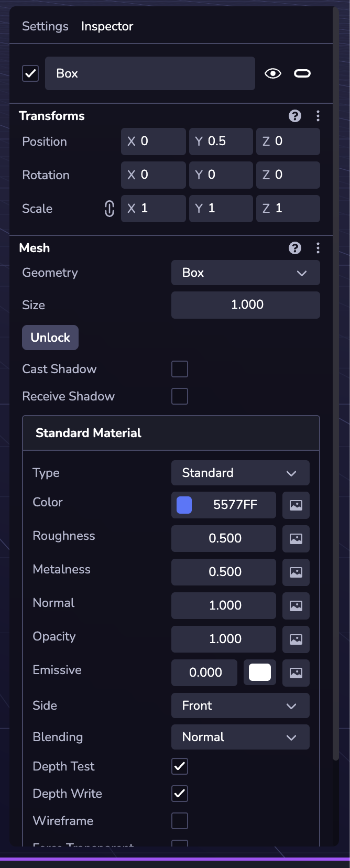Expand the material Type dropdown

coord(240,473)
